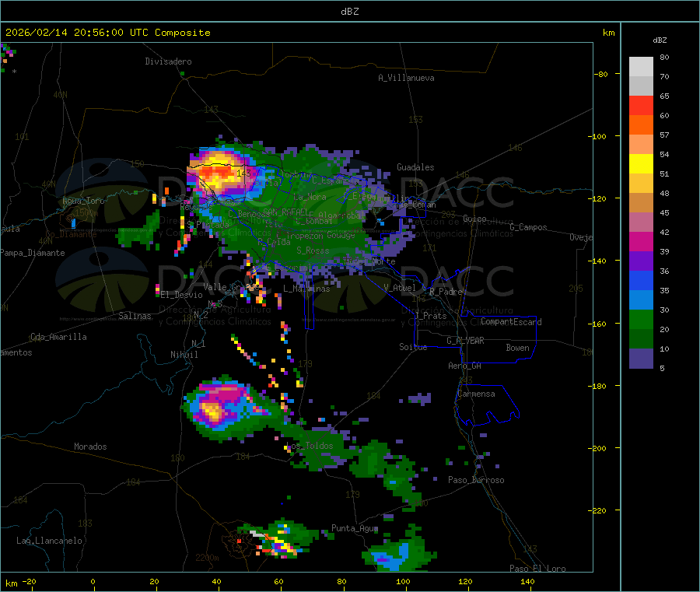Click the red 65-60 dBZ legend swatch
This screenshot has height=592, width=700.
coord(641,105)
